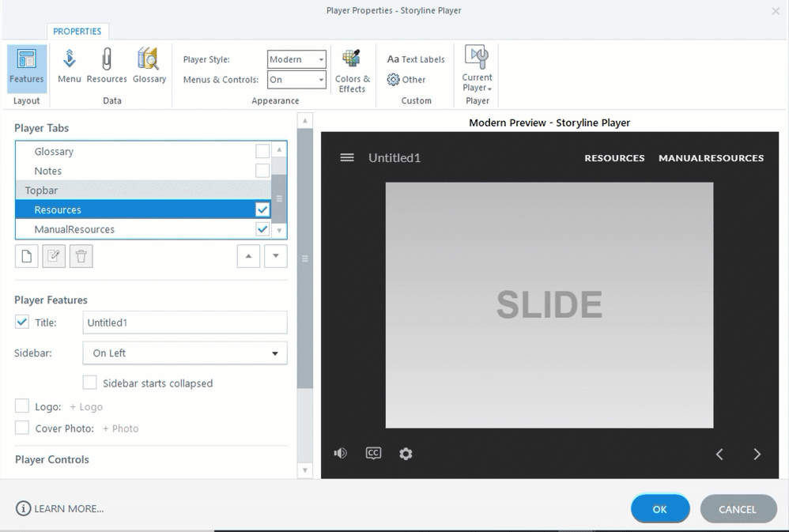
Task: Click the delete tab trash icon
Action: tap(81, 257)
